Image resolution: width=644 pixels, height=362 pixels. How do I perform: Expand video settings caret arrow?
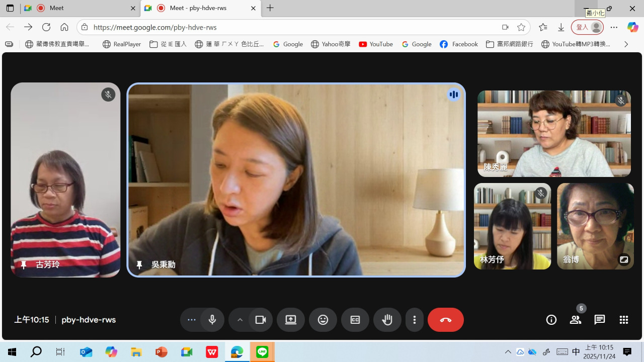tap(240, 320)
